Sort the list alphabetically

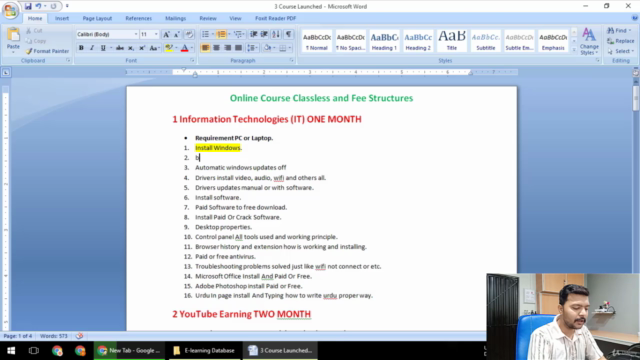[x=276, y=34]
